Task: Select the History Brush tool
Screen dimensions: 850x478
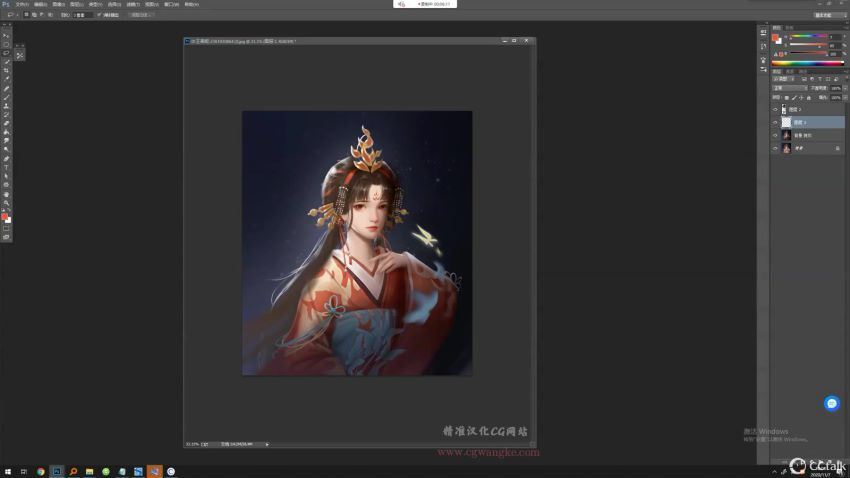Action: point(7,114)
